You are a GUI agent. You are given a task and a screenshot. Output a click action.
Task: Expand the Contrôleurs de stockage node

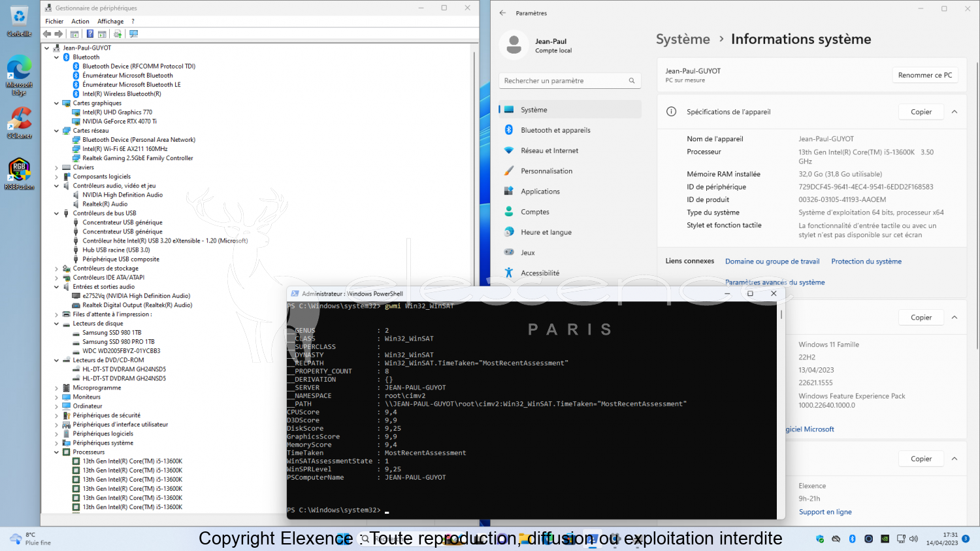(56, 269)
